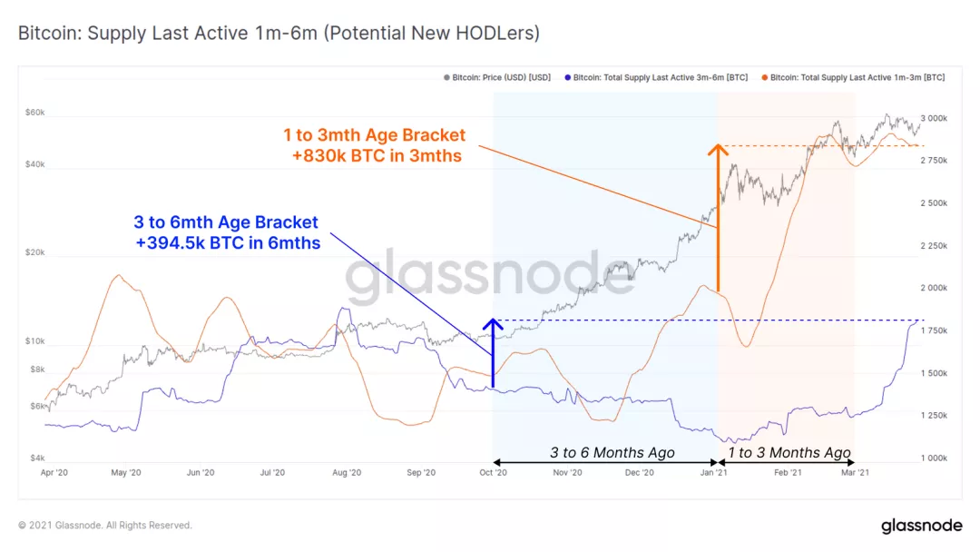Viewport: 980px width, 552px height.
Task: Click the Oct '20 x-axis tick
Action: (x=493, y=473)
